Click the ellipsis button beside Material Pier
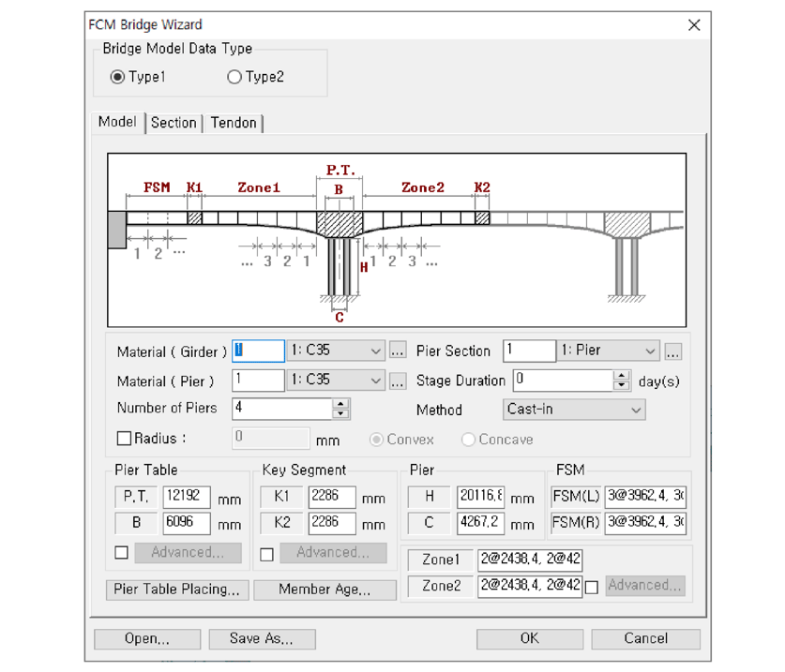The height and width of the screenshot is (672, 785). click(x=398, y=381)
